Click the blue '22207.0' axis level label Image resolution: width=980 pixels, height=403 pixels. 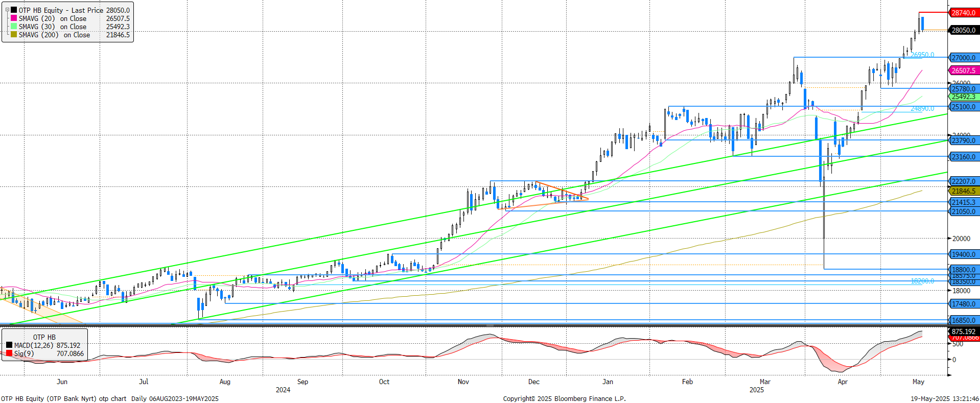964,181
